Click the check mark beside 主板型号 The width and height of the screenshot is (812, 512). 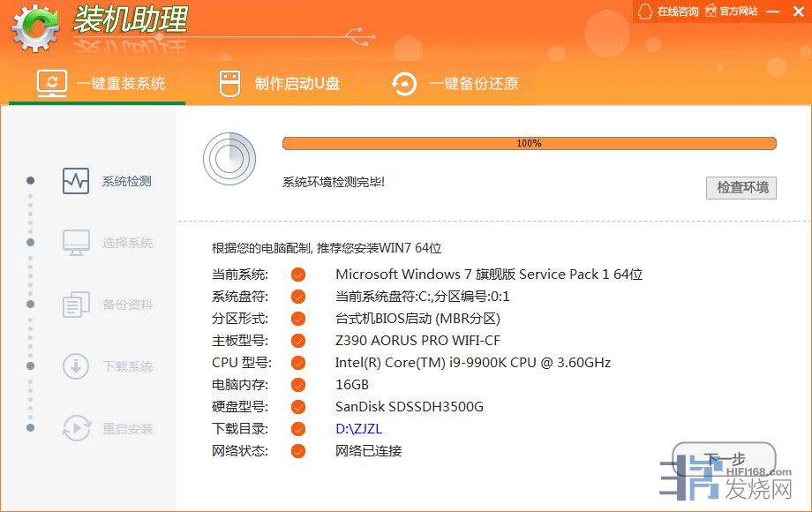pyautogui.click(x=298, y=341)
